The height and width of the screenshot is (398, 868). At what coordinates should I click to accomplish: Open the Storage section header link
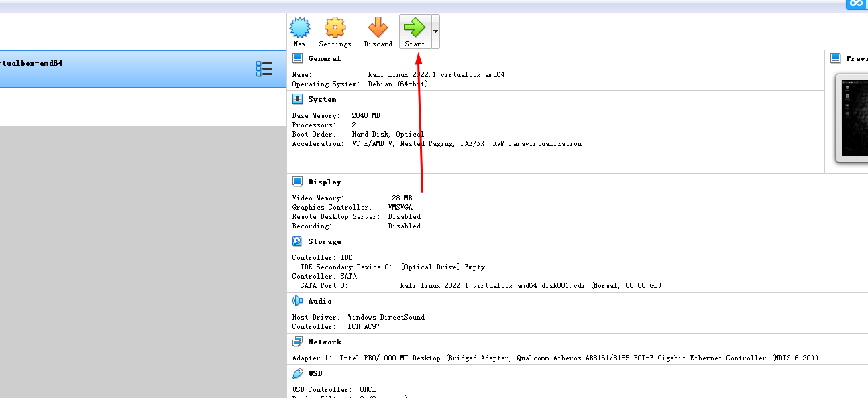[325, 242]
